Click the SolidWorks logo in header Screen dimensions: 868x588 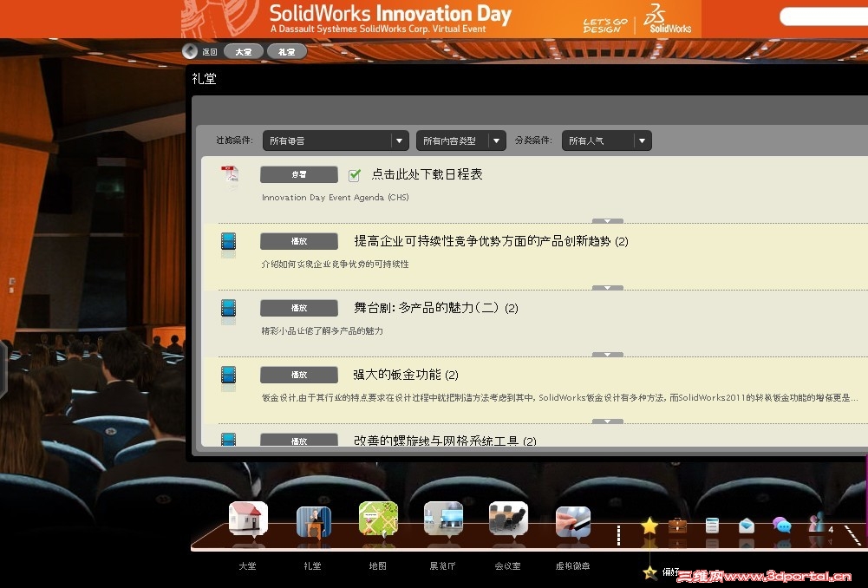(669, 19)
